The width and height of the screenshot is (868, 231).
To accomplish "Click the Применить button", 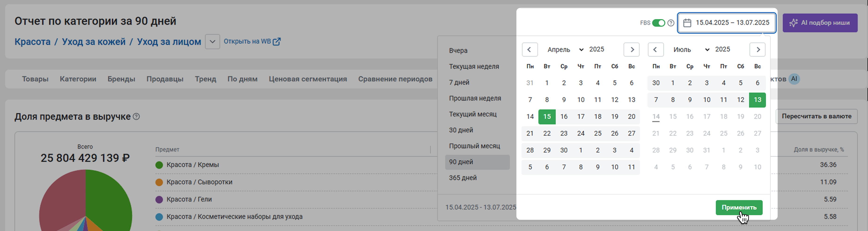I will 739,207.
